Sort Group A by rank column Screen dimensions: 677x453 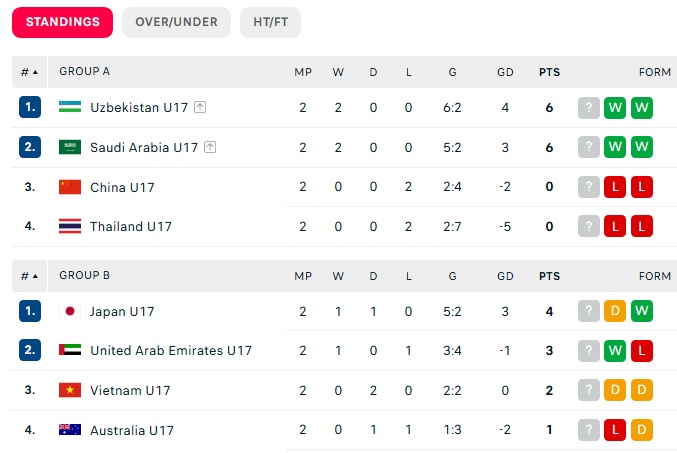click(29, 72)
